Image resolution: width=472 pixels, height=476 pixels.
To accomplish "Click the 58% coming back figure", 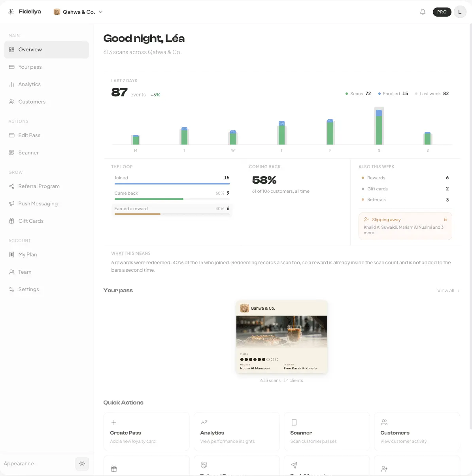I will tap(264, 180).
